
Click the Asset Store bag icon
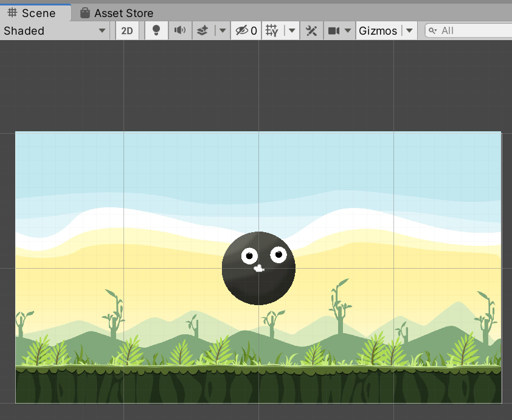(85, 13)
